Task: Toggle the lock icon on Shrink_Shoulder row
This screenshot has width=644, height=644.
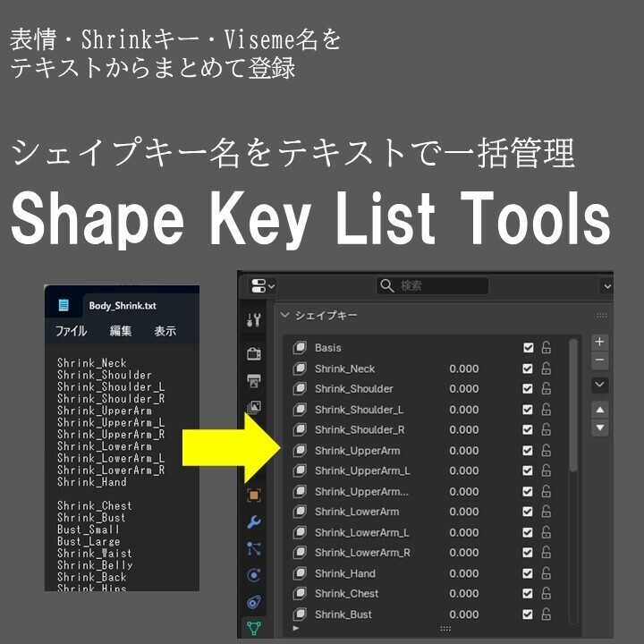Action: (546, 388)
